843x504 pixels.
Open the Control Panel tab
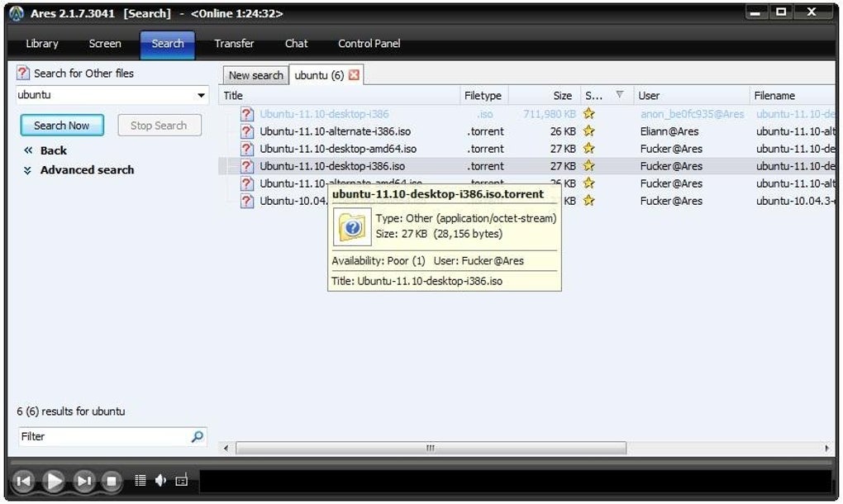[x=369, y=44]
